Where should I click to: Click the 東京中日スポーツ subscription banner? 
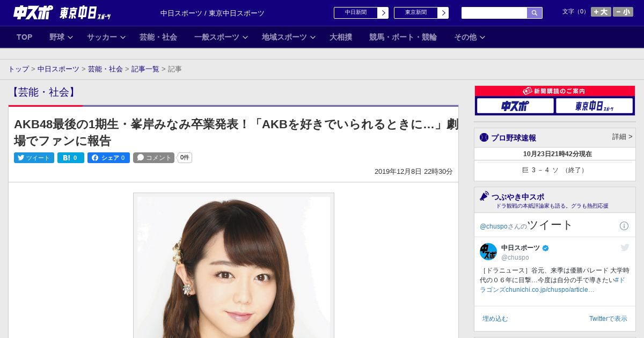(594, 106)
